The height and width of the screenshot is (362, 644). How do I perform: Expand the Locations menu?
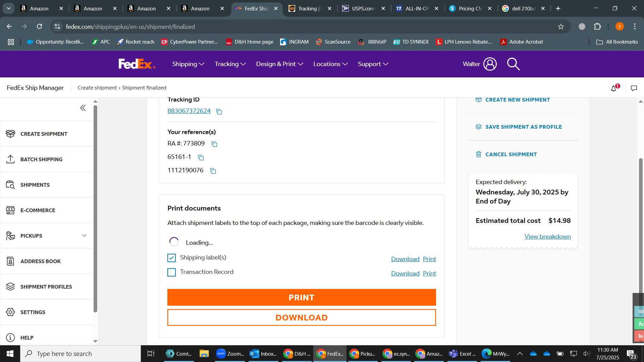330,64
